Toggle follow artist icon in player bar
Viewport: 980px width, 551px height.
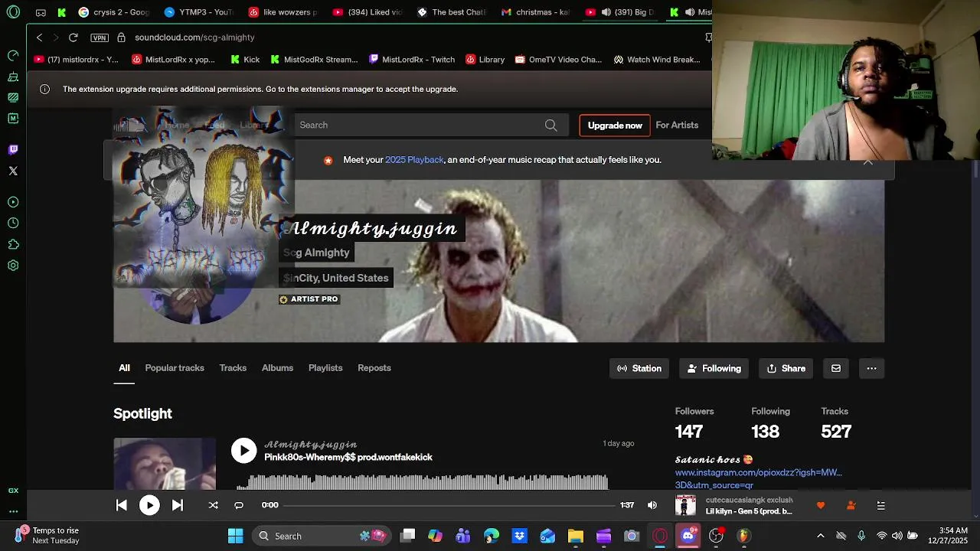851,505
